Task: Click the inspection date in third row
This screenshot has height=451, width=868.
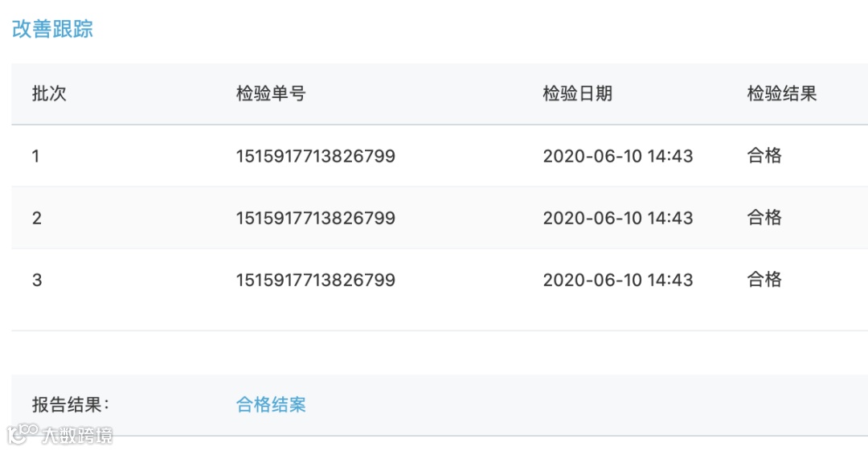Action: [x=618, y=280]
